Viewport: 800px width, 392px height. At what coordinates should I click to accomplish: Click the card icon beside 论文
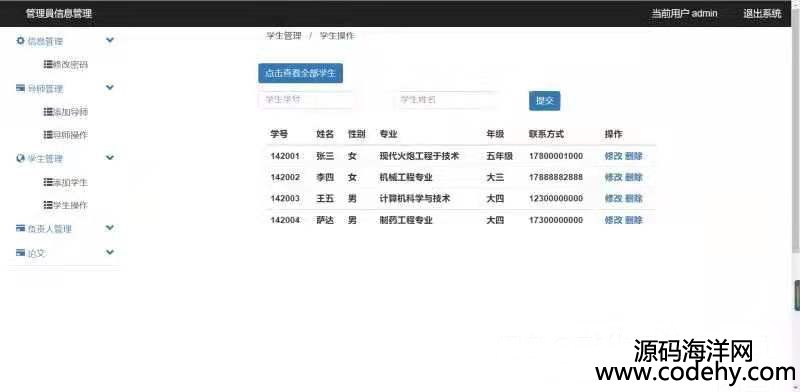(x=20, y=252)
